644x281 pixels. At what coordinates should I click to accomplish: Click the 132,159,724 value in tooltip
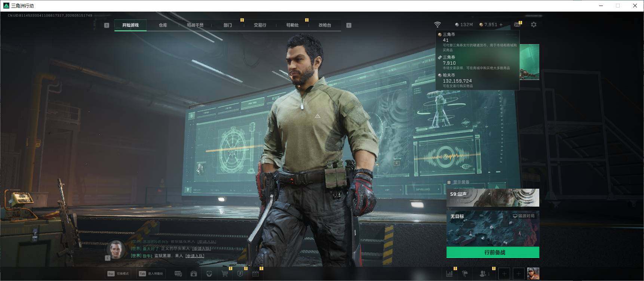point(457,81)
